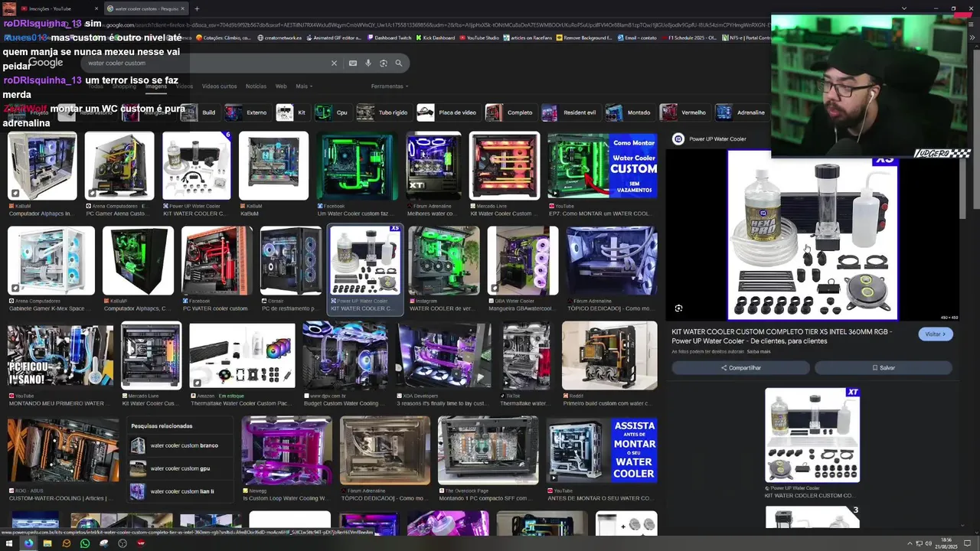Open the ASSISTA antes de montar thumbnail
Screen dimensions: 980x551
coord(603,450)
